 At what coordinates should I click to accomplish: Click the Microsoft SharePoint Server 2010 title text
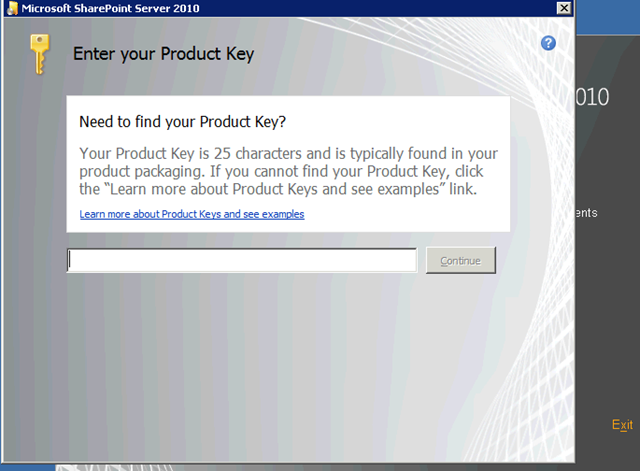click(111, 8)
